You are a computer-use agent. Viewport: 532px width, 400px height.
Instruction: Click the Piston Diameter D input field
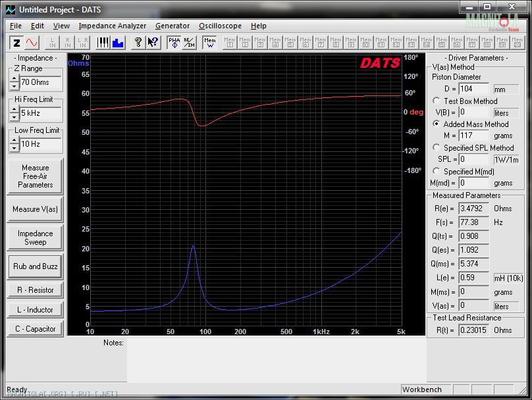[473, 89]
